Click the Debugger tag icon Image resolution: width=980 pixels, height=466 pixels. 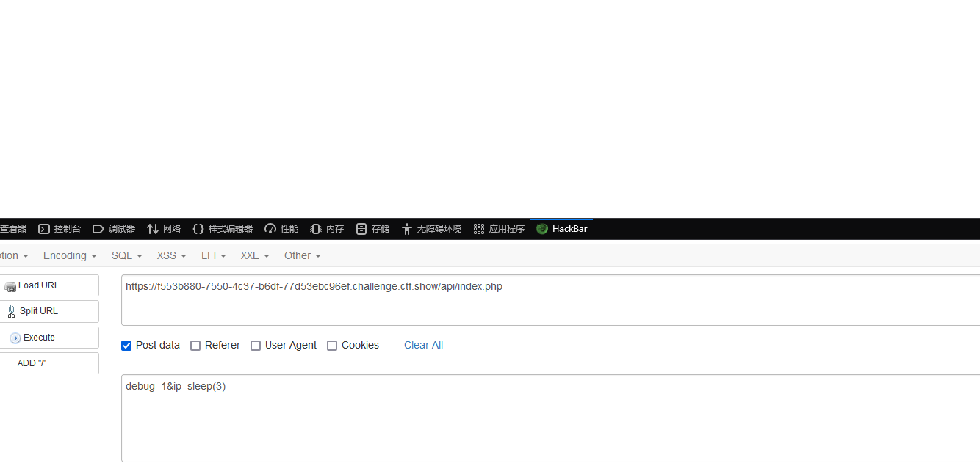coord(98,229)
